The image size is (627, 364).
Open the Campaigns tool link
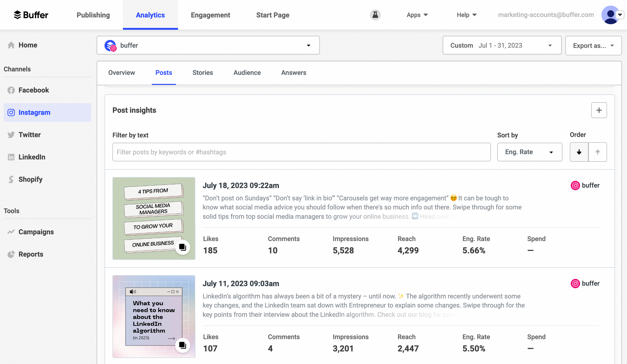click(x=36, y=232)
